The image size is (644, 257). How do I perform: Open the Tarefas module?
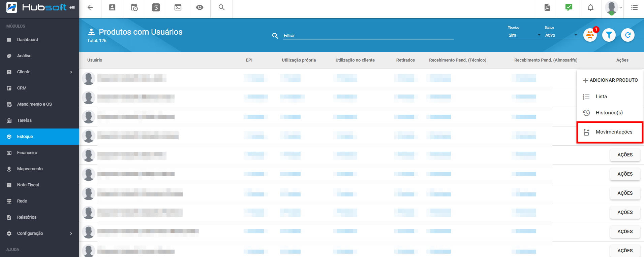click(x=39, y=120)
